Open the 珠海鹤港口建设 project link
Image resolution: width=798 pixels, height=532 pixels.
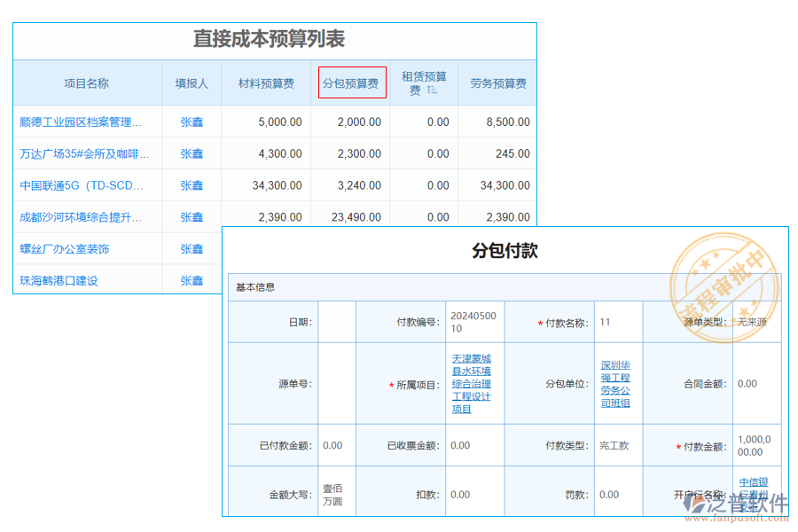tap(59, 281)
